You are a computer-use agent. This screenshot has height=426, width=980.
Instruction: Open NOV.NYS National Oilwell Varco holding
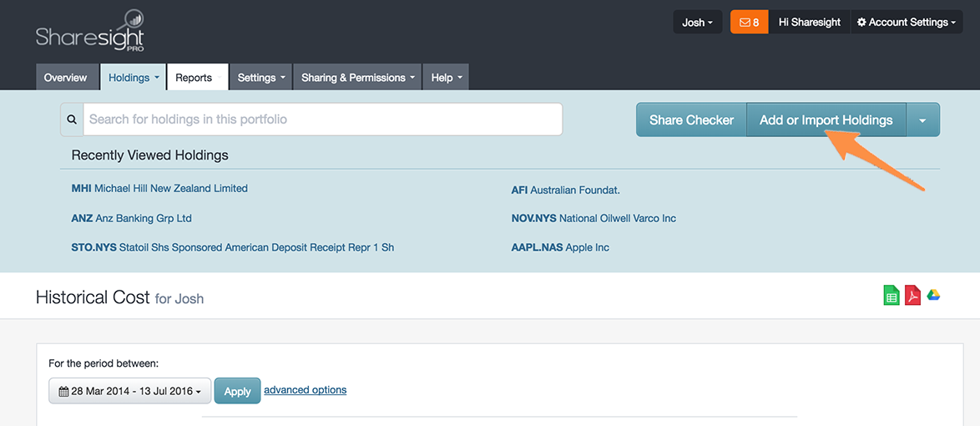(x=594, y=218)
